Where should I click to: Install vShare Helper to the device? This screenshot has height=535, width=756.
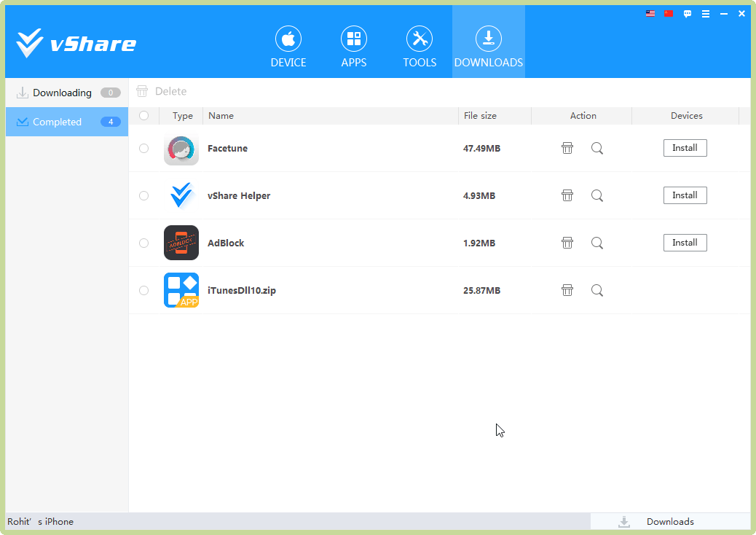point(685,195)
